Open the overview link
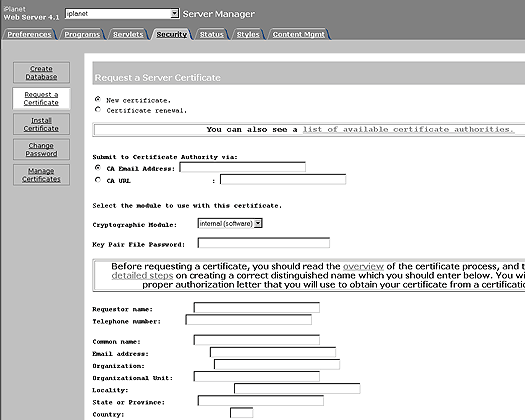Image resolution: width=525 pixels, height=420 pixels. (x=363, y=266)
